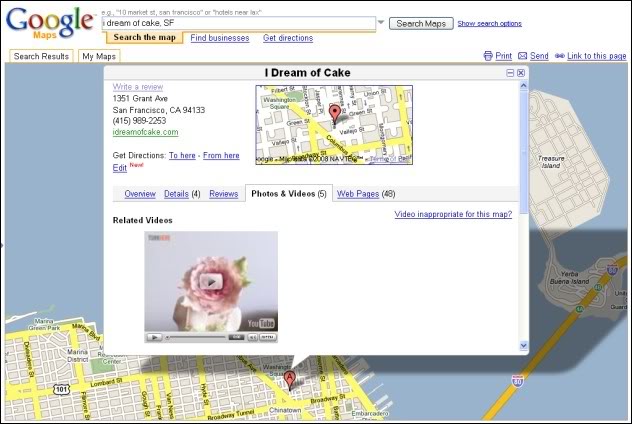
Task: Switch to the Reviews tab
Action: click(x=224, y=194)
